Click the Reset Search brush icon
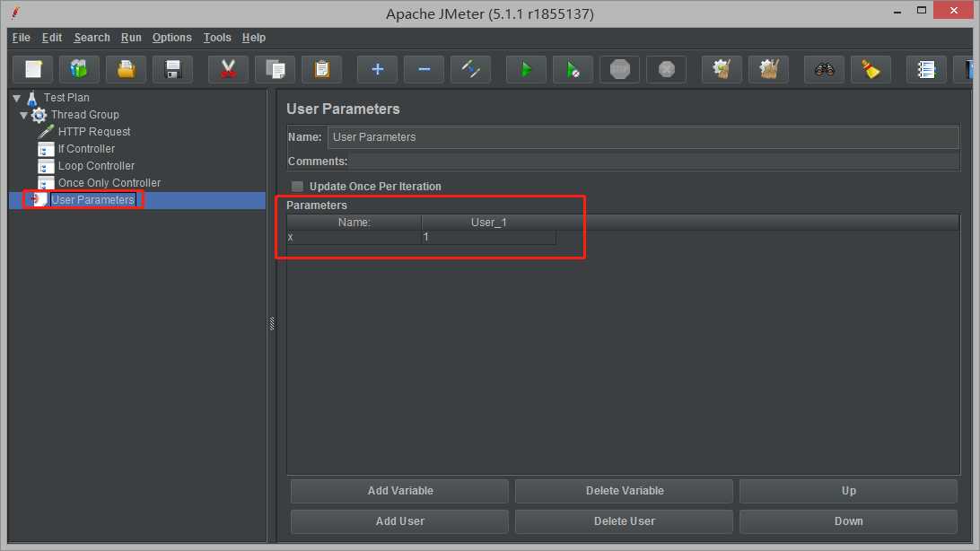Viewport: 980px width, 551px height. 871,69
